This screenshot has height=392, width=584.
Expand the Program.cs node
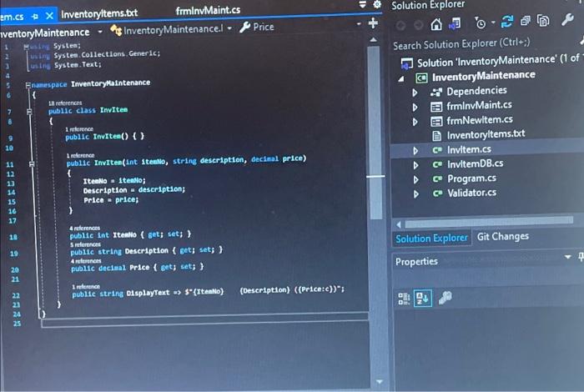pyautogui.click(x=416, y=180)
